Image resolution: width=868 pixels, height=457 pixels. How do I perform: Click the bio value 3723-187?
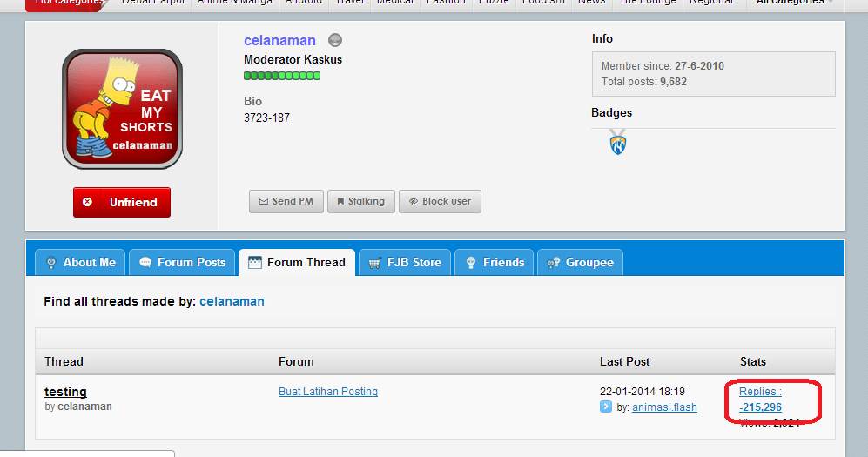pos(266,118)
